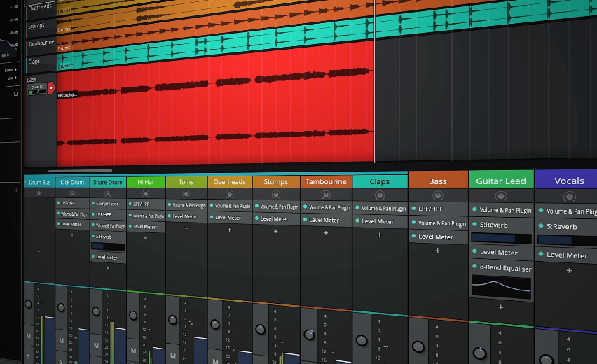Click the Bass mixer channel input icon
The height and width of the screenshot is (364, 597).
437,195
